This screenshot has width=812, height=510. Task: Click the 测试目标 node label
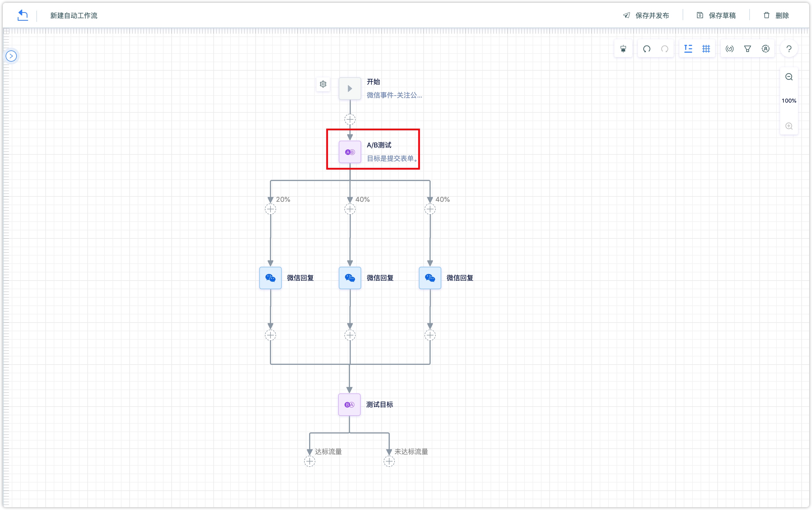(379, 404)
